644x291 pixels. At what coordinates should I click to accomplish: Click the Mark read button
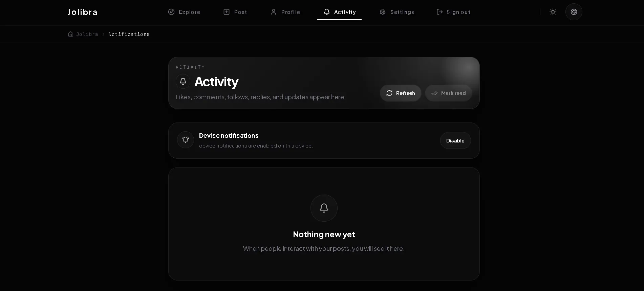449,93
